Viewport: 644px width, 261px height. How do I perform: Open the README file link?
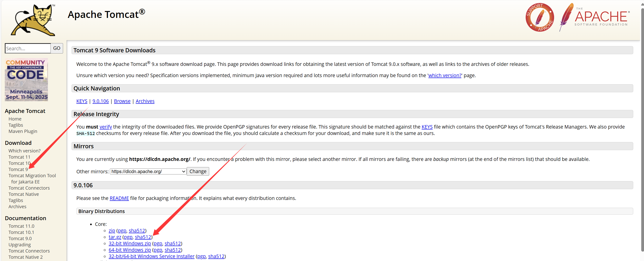119,198
